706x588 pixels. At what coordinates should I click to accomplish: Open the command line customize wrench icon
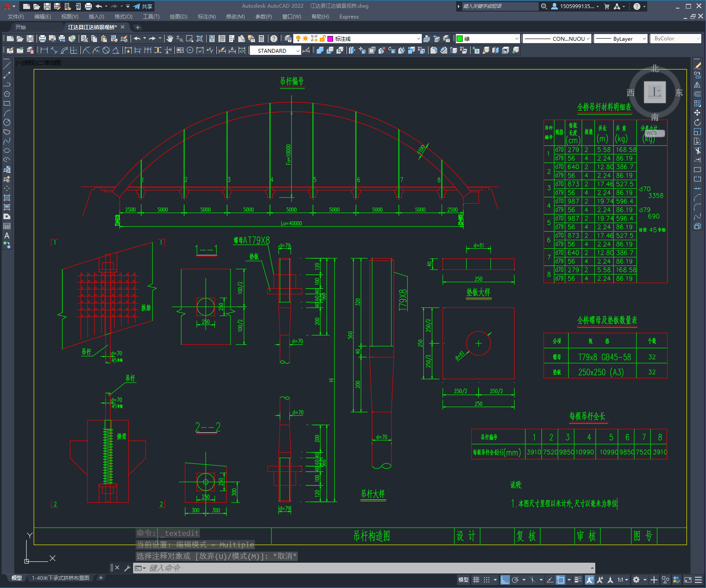click(127, 568)
